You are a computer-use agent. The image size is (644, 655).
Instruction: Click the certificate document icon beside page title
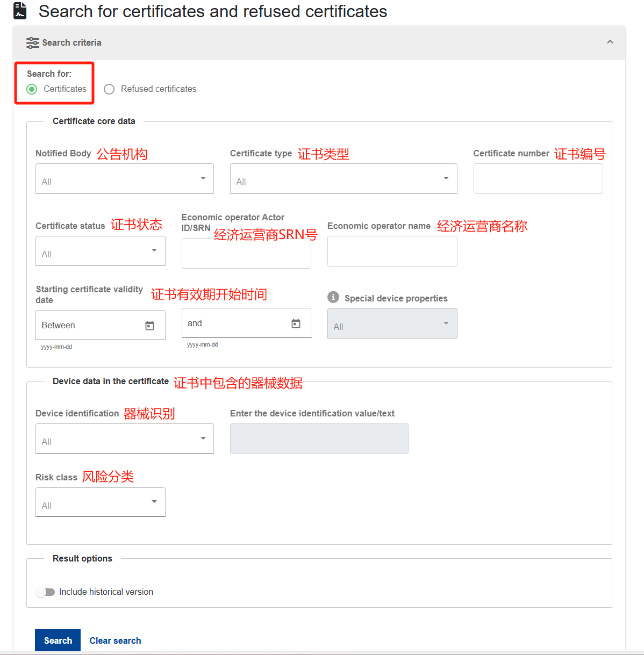point(20,11)
